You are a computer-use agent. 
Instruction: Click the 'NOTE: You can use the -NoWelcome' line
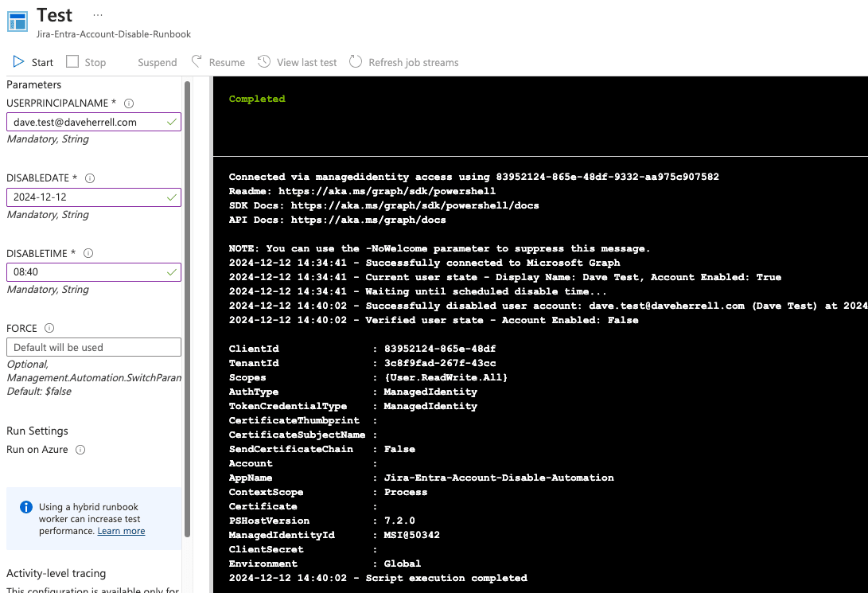(439, 248)
